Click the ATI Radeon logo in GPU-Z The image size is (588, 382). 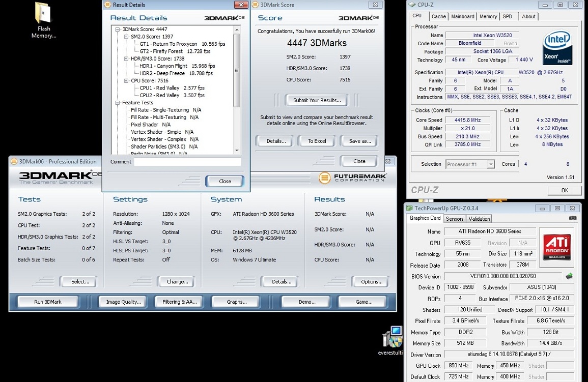click(556, 247)
